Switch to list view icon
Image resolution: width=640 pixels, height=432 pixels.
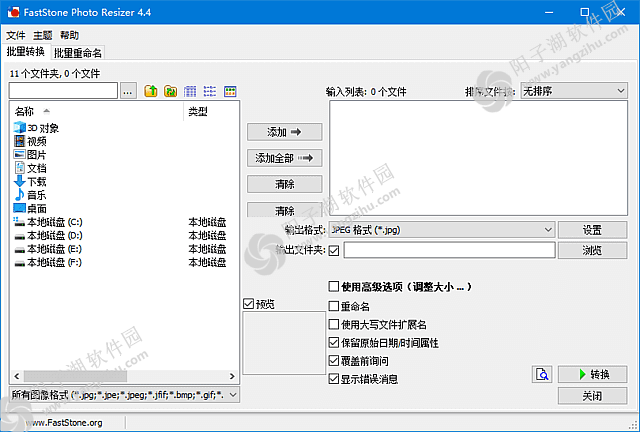(x=210, y=91)
